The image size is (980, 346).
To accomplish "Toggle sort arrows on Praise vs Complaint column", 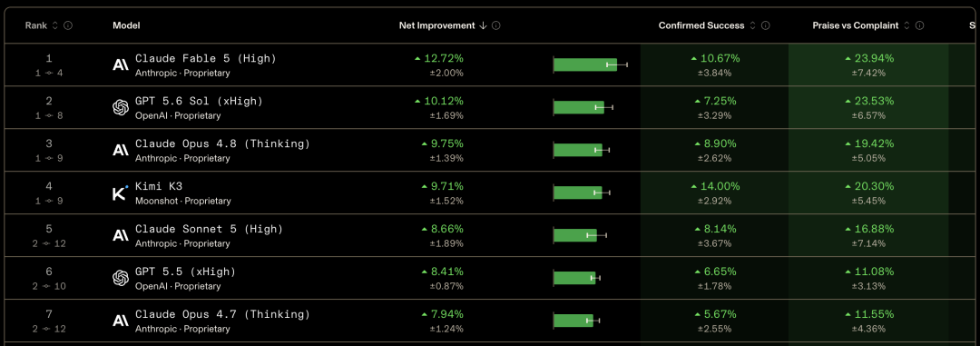I will 906,25.
